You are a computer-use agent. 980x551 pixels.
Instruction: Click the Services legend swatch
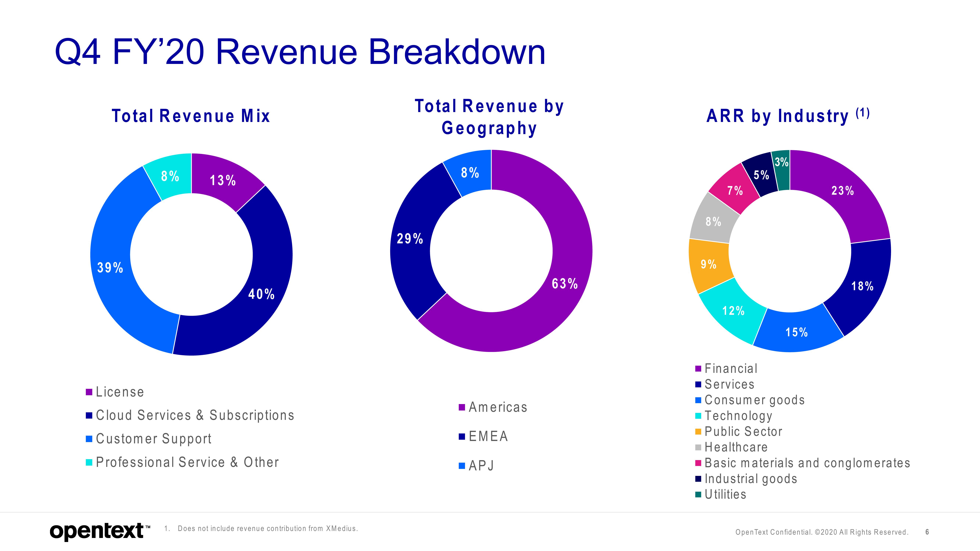point(698,384)
